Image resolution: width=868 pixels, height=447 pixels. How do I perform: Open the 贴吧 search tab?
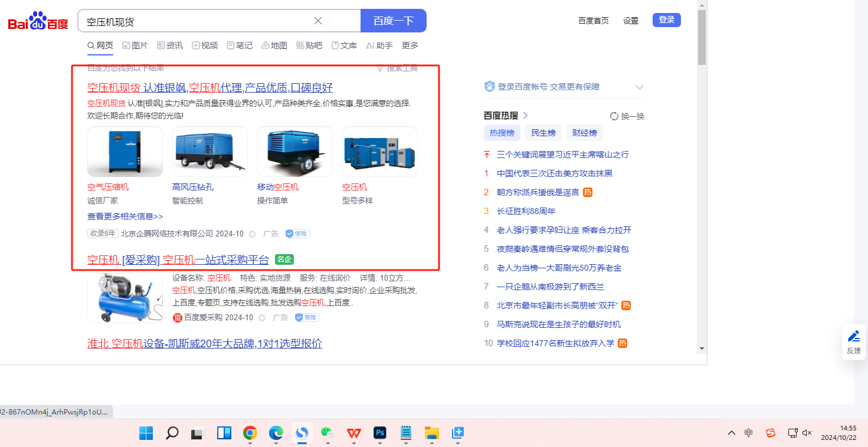point(309,45)
